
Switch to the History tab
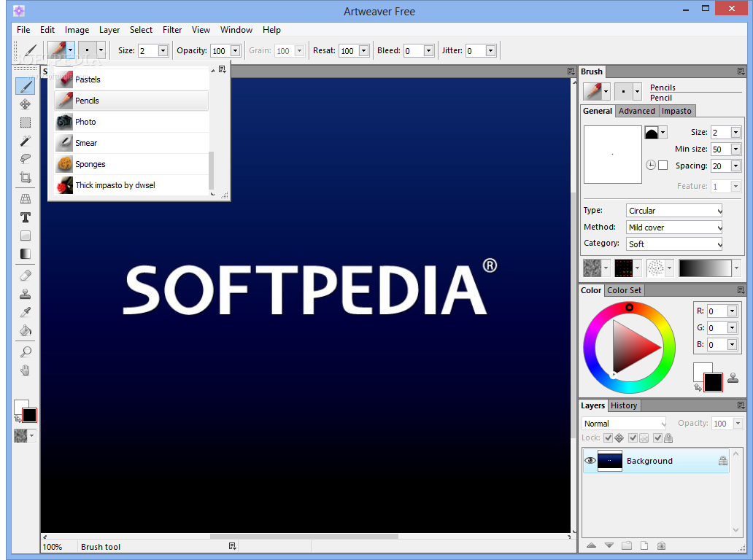[x=624, y=405]
